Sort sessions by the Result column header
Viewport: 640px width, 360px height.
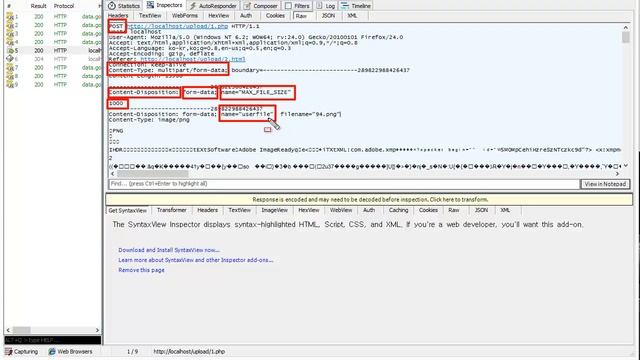(38, 6)
